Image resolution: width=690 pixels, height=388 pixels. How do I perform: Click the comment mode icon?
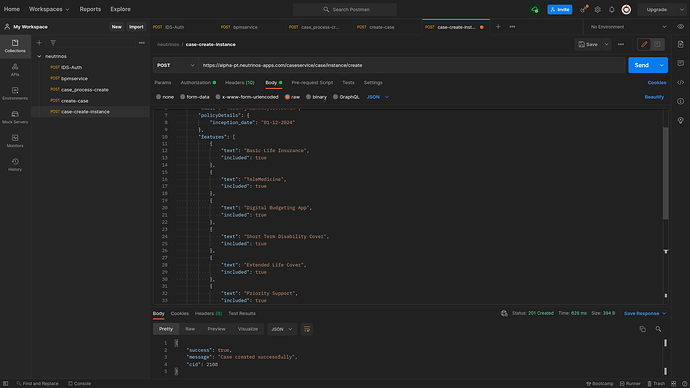pos(657,44)
